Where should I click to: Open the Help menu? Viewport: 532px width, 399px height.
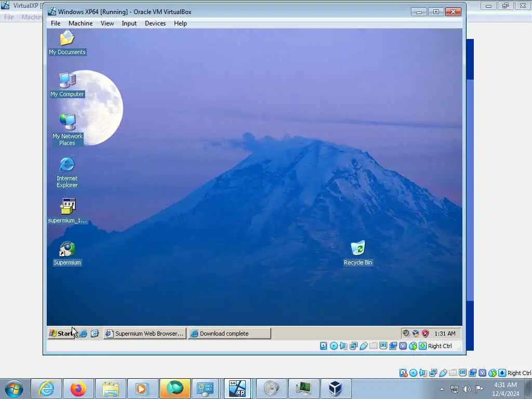[x=180, y=23]
